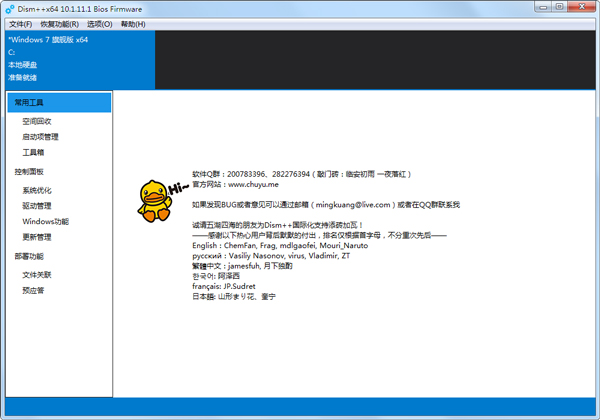This screenshot has height=420, width=600.
Task: Select the 常用工具 category header
Action: (59, 103)
